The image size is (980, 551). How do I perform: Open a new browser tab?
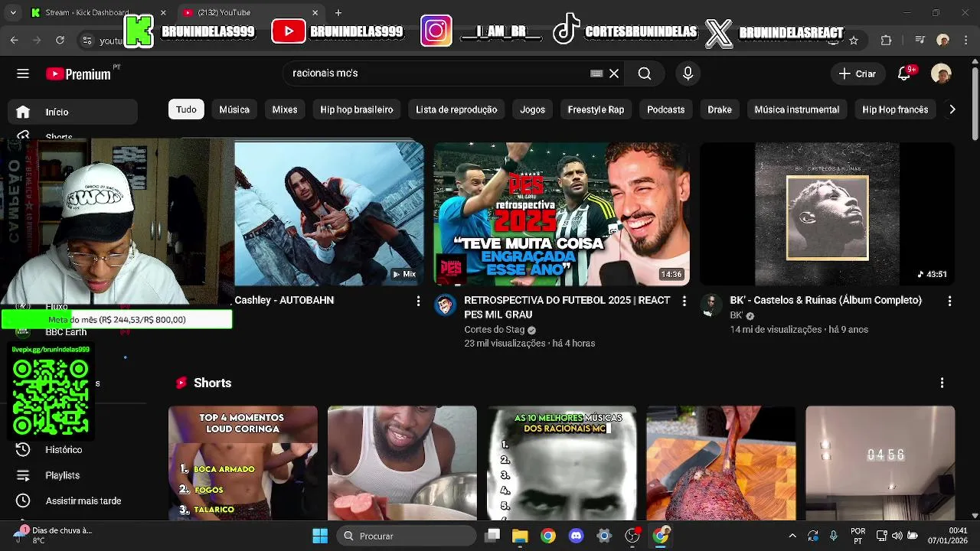pos(338,12)
